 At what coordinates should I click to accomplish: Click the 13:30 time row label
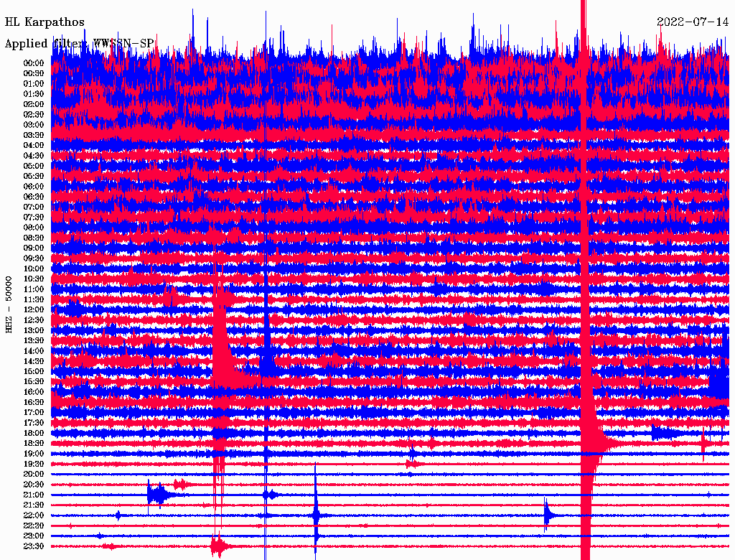[34, 340]
